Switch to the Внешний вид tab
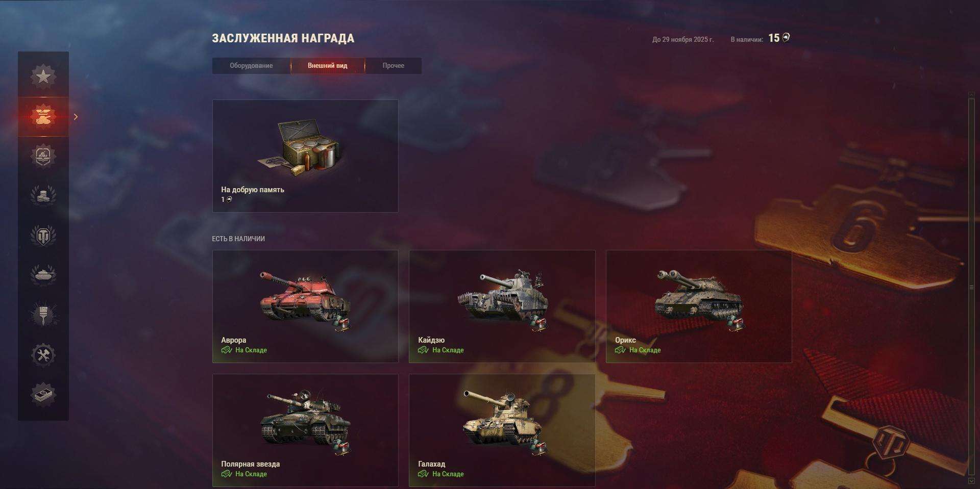The width and height of the screenshot is (980, 489). 328,66
